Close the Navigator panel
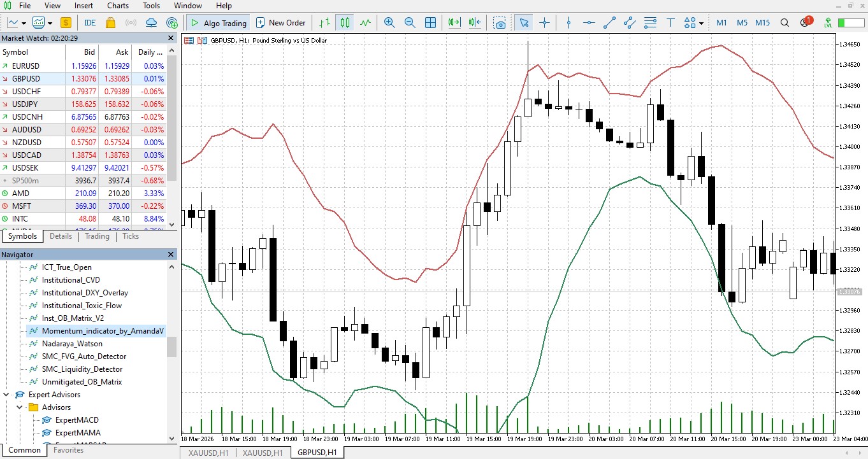The width and height of the screenshot is (868, 459). coord(171,255)
